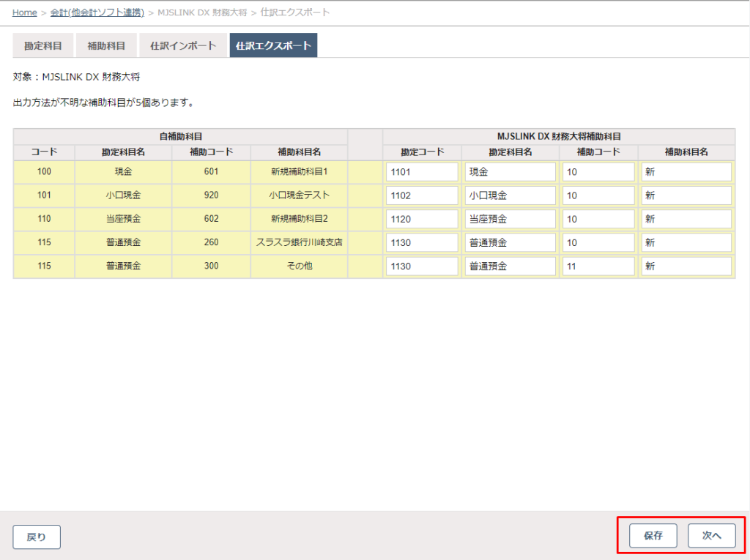Screen dimensions: 750x560
Task: Click the 出力方法が不明な補助科目 message
Action: click(103, 102)
